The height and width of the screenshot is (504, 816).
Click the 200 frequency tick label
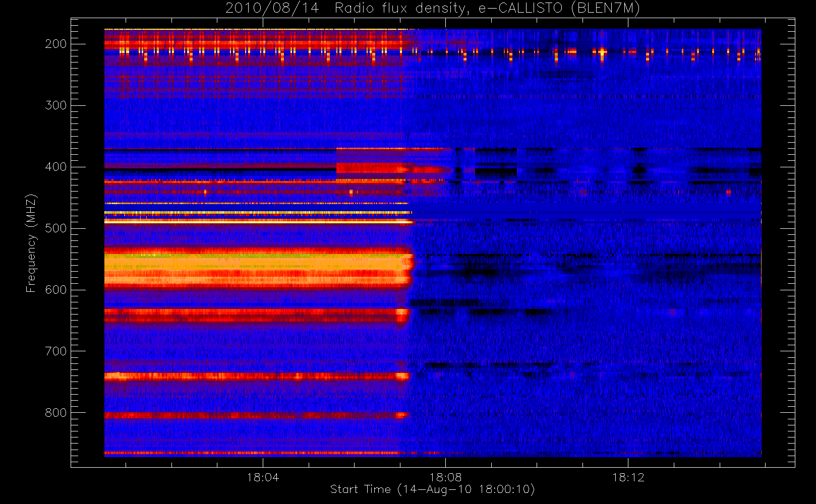click(55, 44)
